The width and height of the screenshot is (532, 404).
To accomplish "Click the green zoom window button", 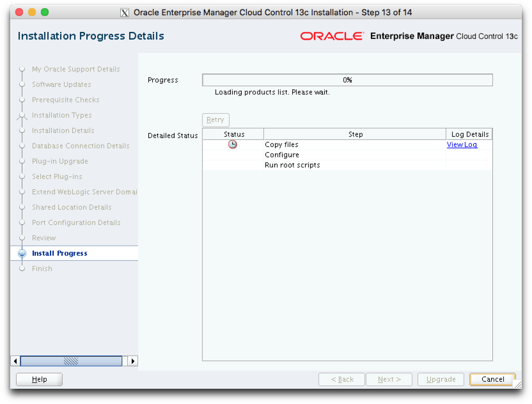I will click(x=45, y=12).
